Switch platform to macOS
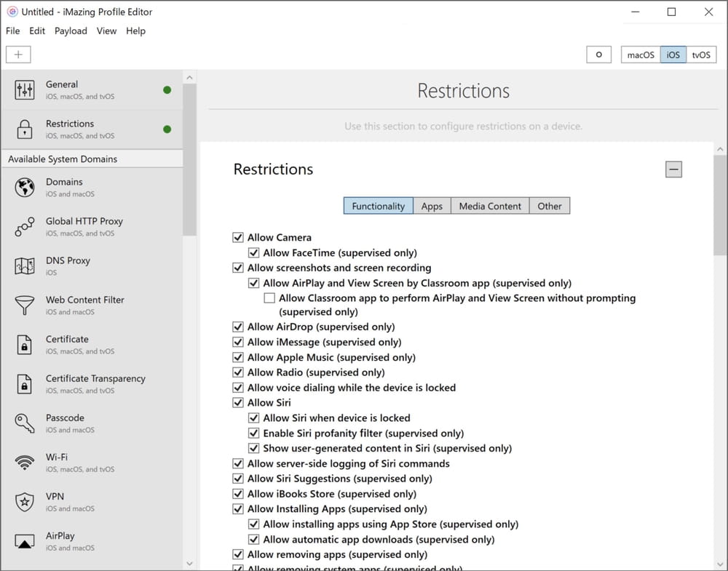728x571 pixels. (x=641, y=55)
